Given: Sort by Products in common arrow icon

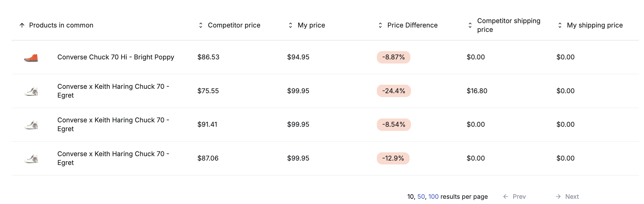Looking at the screenshot, I should pyautogui.click(x=22, y=25).
